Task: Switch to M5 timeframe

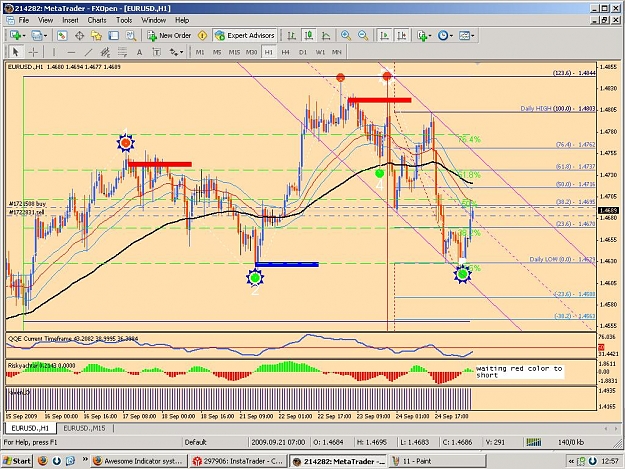Action: coord(216,52)
